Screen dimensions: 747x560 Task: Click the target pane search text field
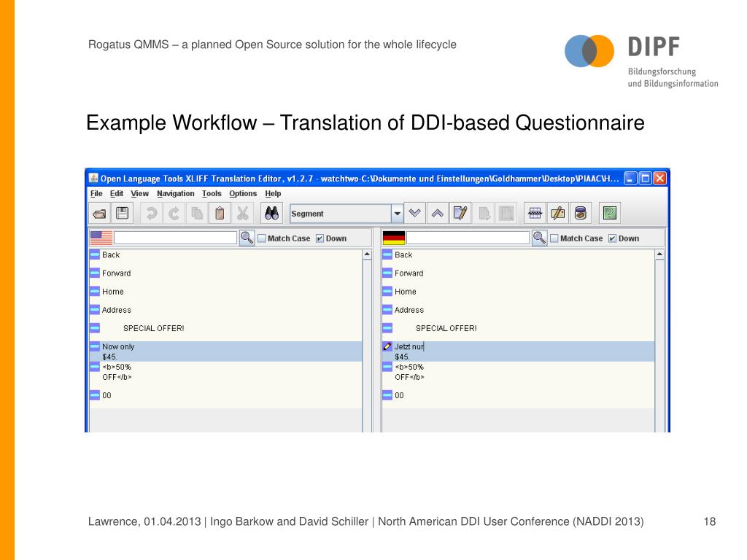[x=468, y=238]
